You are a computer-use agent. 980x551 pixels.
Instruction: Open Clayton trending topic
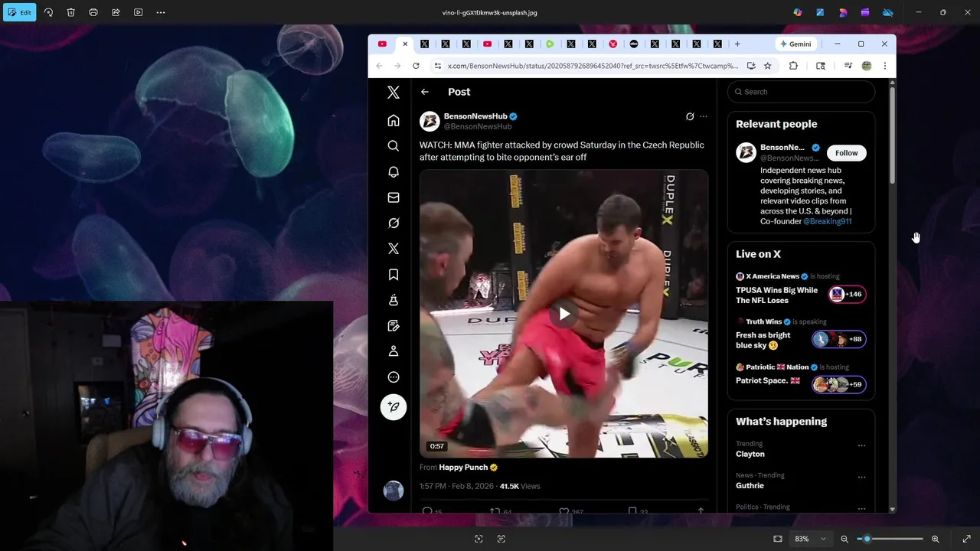[750, 454]
